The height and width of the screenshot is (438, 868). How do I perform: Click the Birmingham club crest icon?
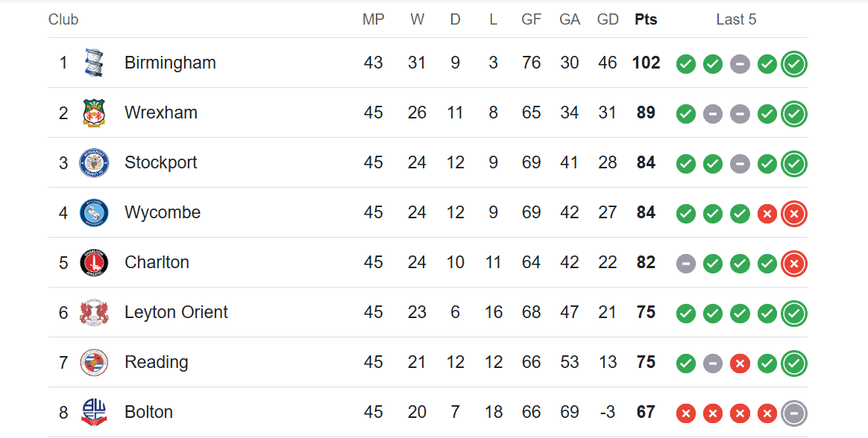point(94,63)
